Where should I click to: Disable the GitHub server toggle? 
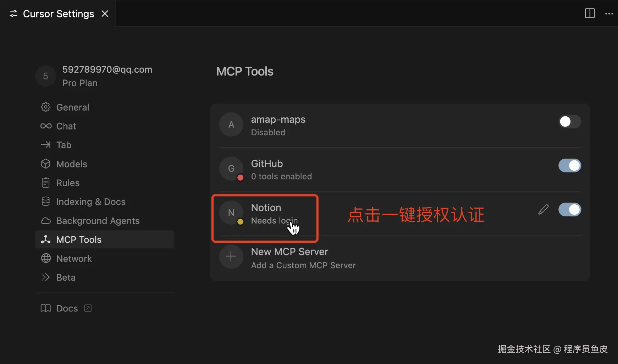pyautogui.click(x=570, y=165)
